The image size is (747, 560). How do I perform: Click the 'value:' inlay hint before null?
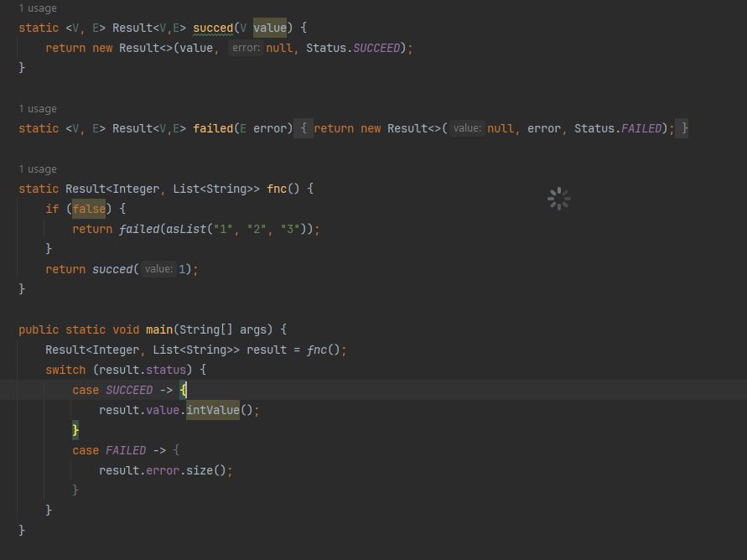point(467,128)
